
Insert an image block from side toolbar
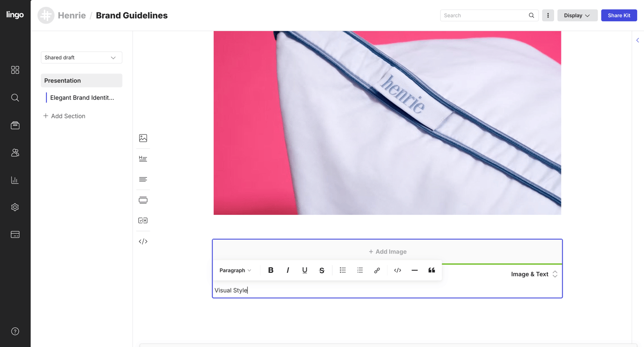143,138
